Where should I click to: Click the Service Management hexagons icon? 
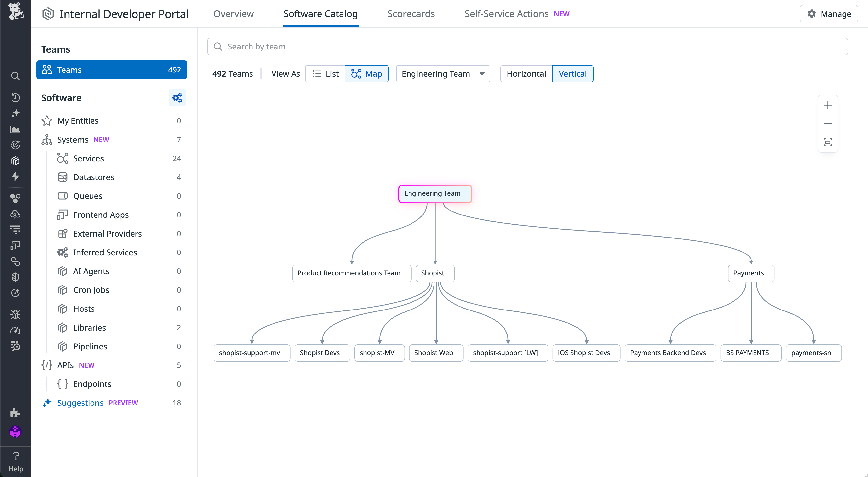click(16, 198)
